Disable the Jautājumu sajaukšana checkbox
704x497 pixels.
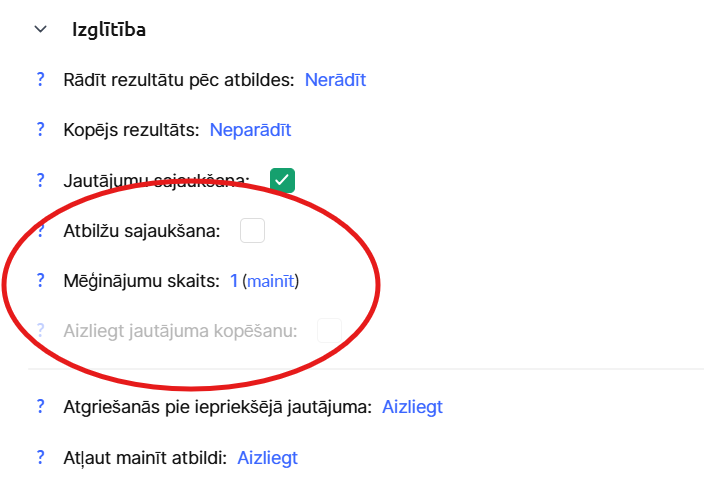click(282, 180)
